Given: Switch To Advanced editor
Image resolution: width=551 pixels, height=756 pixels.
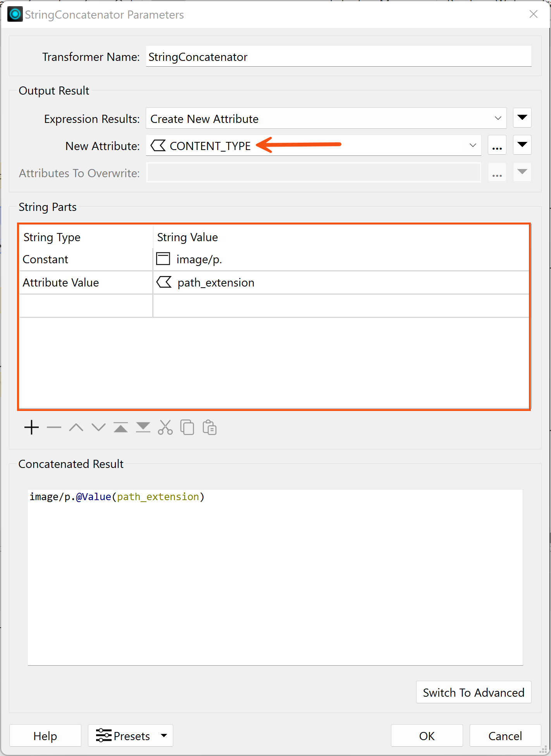Looking at the screenshot, I should click(474, 692).
